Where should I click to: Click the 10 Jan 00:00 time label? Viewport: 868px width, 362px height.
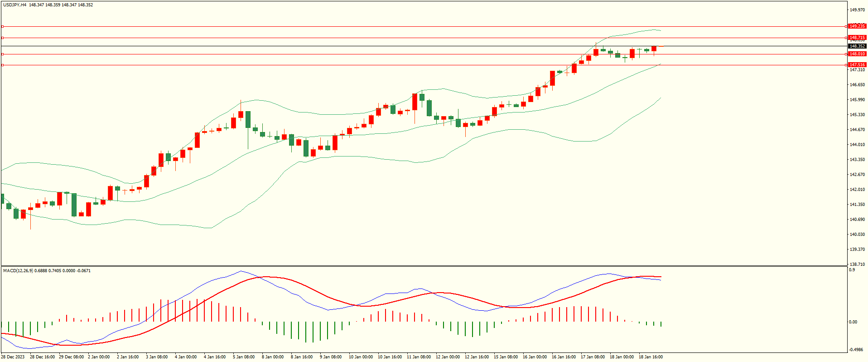tap(361, 357)
